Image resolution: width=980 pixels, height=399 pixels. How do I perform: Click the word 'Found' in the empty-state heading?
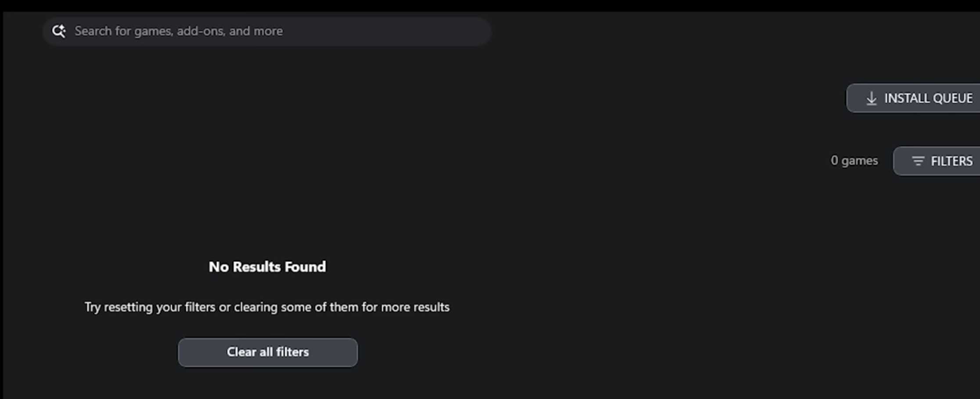[305, 267]
